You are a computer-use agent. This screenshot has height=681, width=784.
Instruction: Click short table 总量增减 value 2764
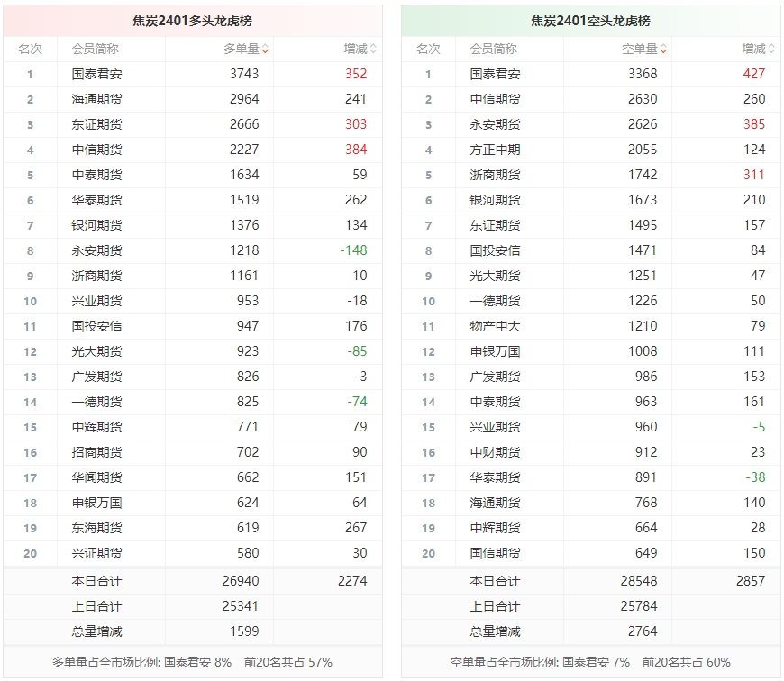[643, 631]
